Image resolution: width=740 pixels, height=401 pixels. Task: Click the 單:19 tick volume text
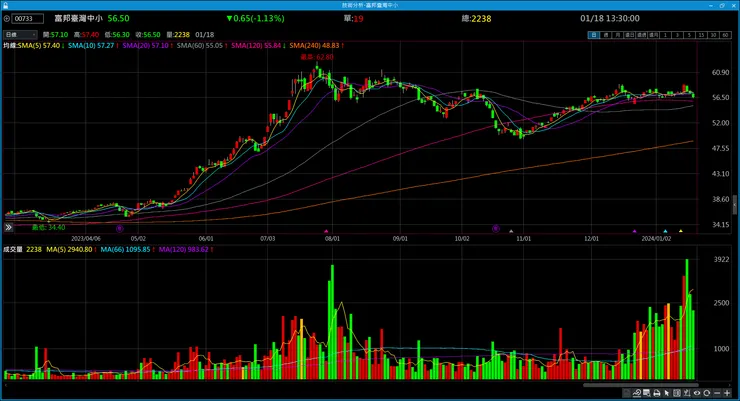point(353,19)
